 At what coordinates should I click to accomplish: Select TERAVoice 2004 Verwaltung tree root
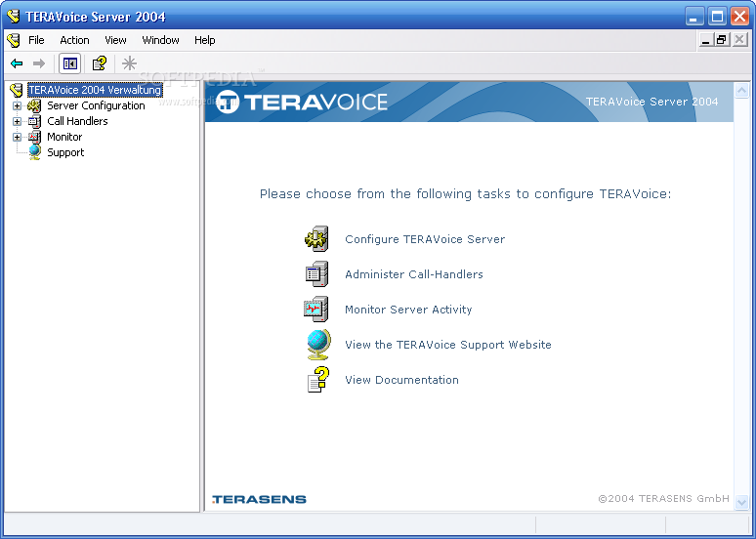[95, 90]
